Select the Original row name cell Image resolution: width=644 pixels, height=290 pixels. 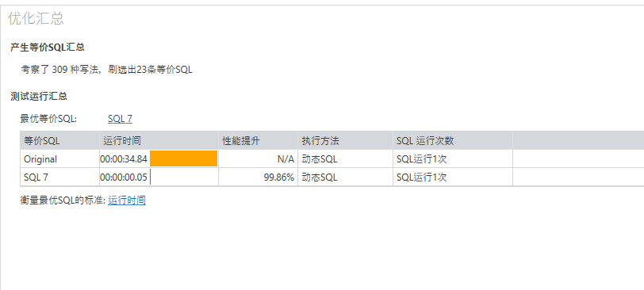click(x=59, y=159)
